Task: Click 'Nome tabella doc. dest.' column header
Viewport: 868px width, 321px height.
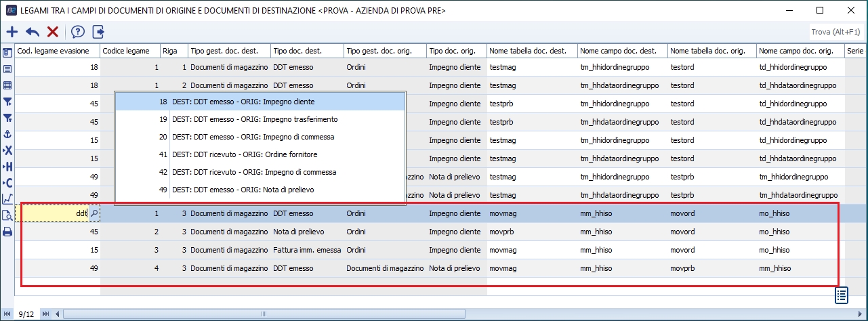Action: coord(532,51)
